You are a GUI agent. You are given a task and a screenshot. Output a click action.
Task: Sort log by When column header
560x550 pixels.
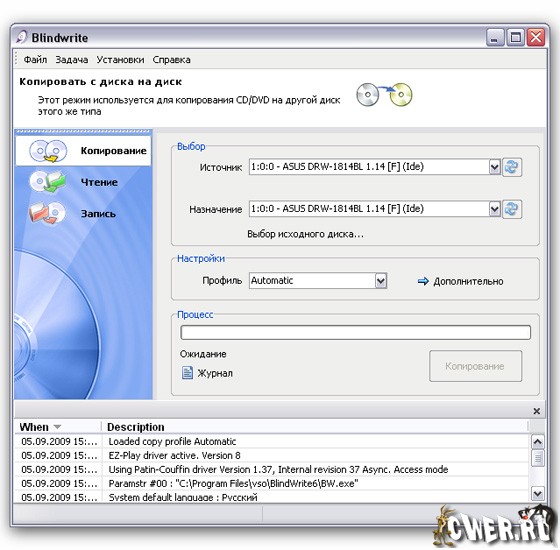tap(58, 427)
